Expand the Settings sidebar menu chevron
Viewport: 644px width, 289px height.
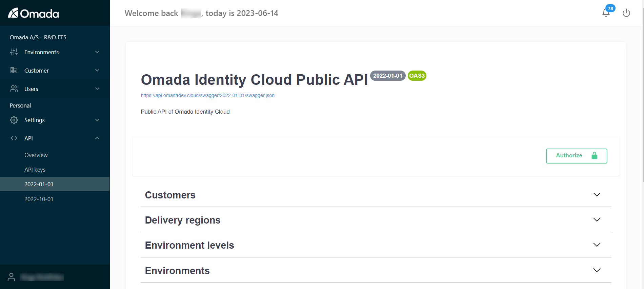click(97, 120)
